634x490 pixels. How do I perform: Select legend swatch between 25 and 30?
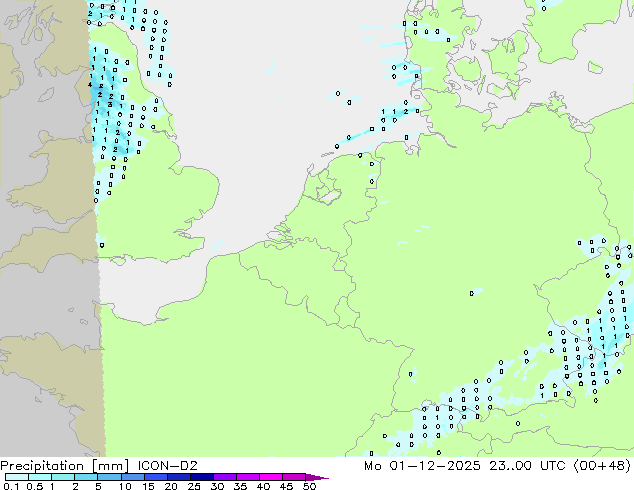tap(201, 477)
